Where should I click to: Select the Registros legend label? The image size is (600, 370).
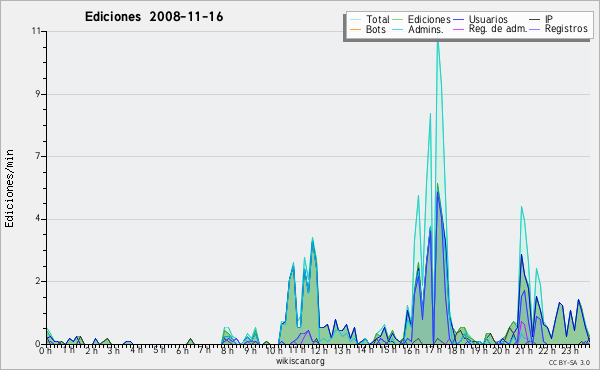coord(566,29)
